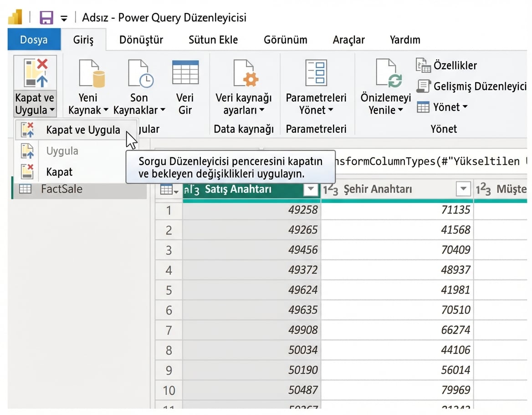Click the Şehir Anahtarı column header

point(397,189)
